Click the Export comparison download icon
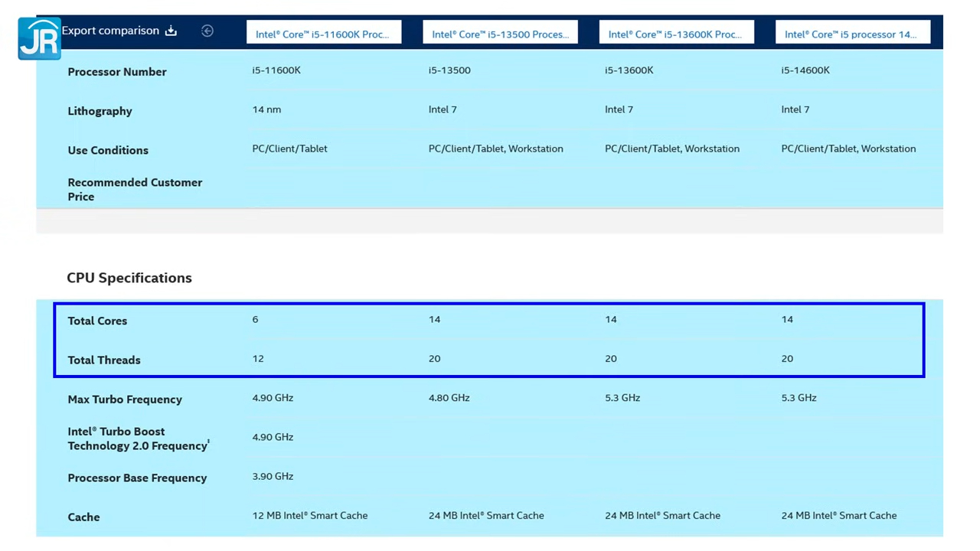980x551 pixels. point(171,31)
